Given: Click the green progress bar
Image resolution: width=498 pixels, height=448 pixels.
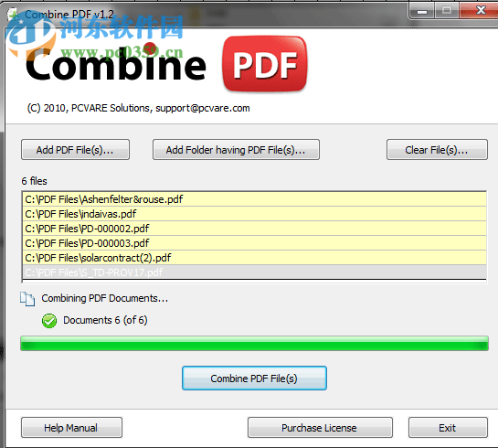Looking at the screenshot, I should [254, 344].
